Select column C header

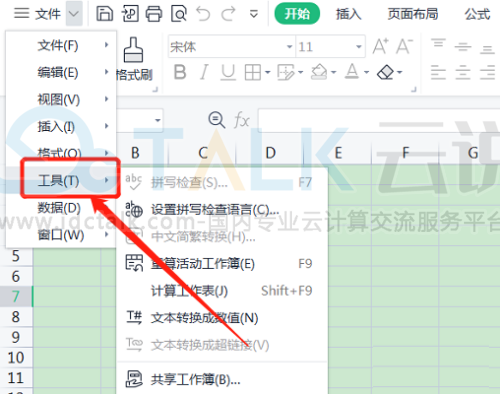[x=203, y=153]
